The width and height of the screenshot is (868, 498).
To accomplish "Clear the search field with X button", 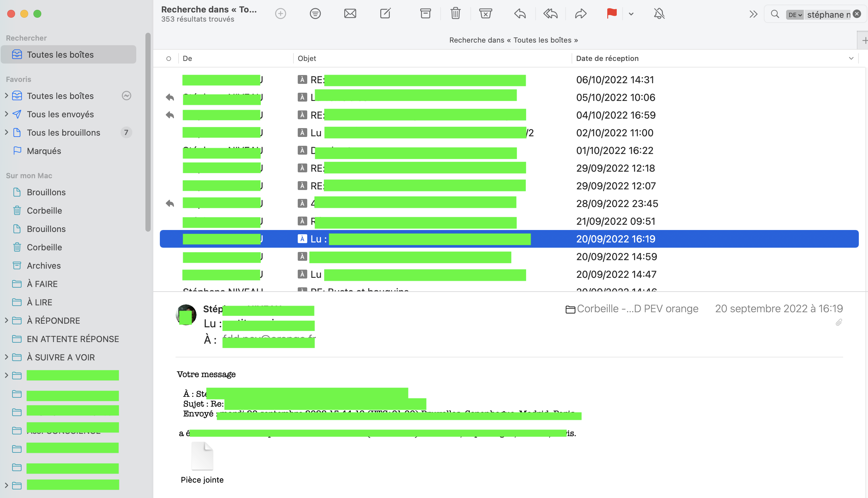I will 857,14.
